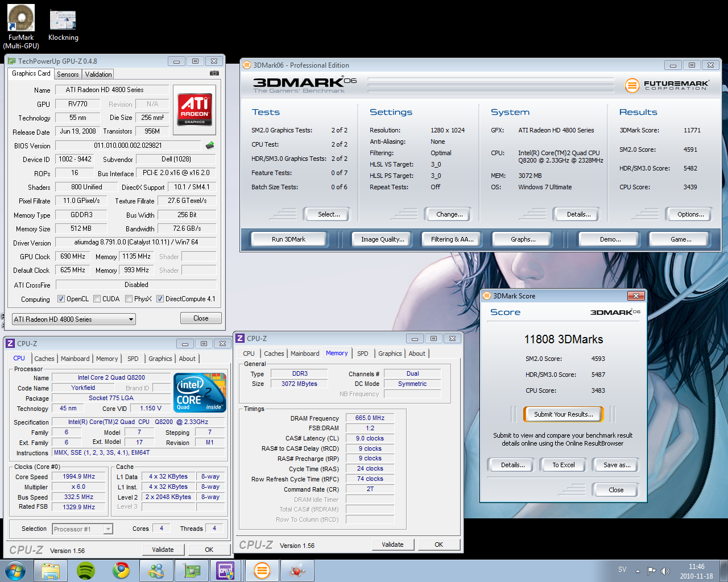The image size is (728, 582).
Task: Open About tab in left CPU-Z window
Action: (187, 359)
